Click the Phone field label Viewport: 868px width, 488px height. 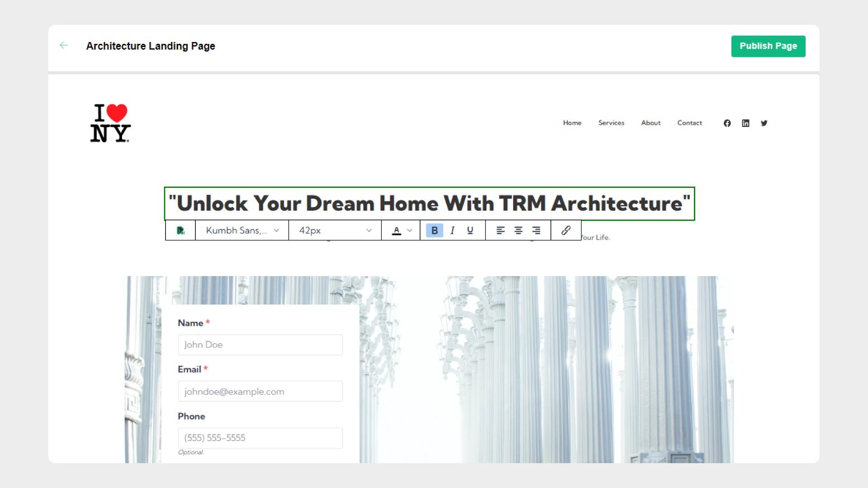coord(191,416)
